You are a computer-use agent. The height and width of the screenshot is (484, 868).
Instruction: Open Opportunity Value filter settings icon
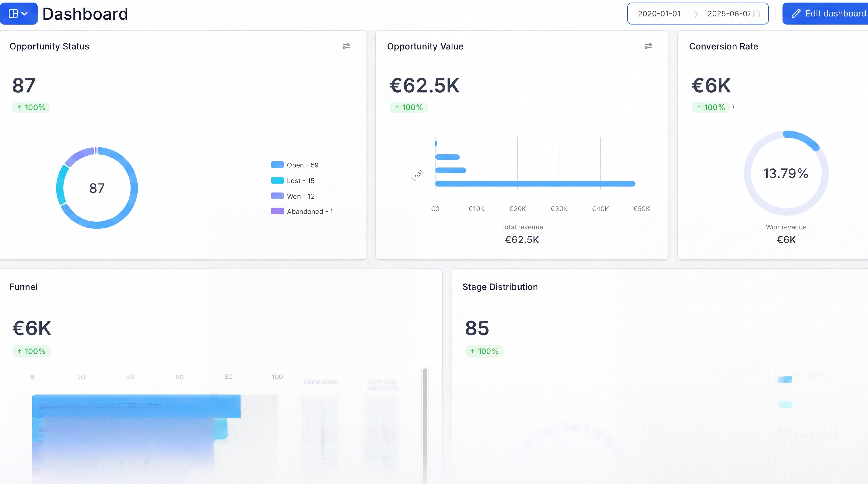(648, 46)
